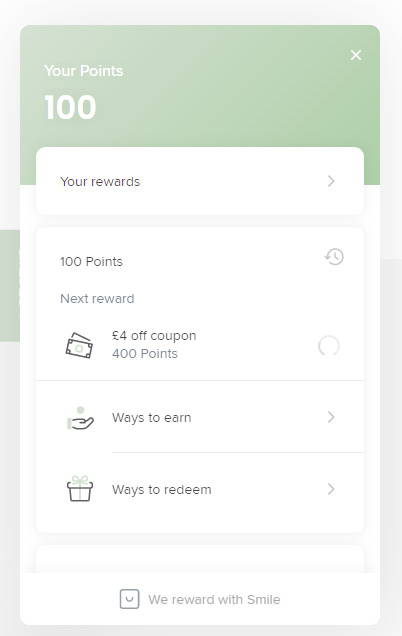Open the Ways to earn entry
The height and width of the screenshot is (636, 402).
(200, 417)
